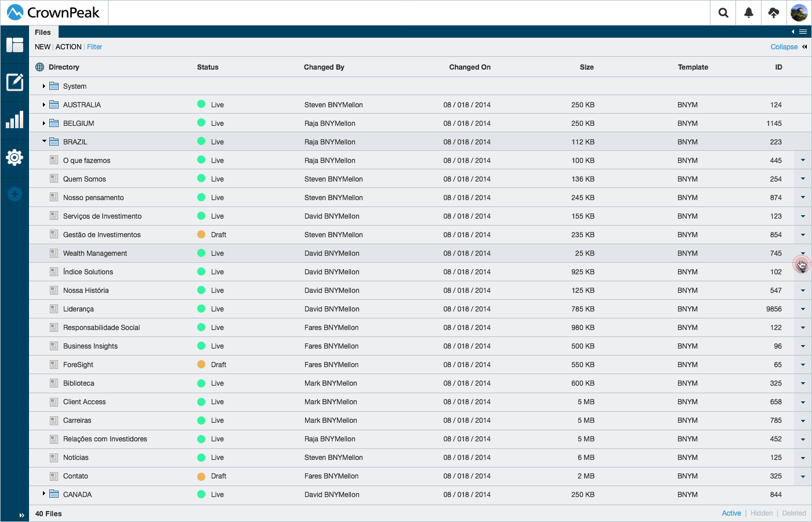The image size is (812, 522).
Task: Sort by ID column header
Action: tap(778, 67)
